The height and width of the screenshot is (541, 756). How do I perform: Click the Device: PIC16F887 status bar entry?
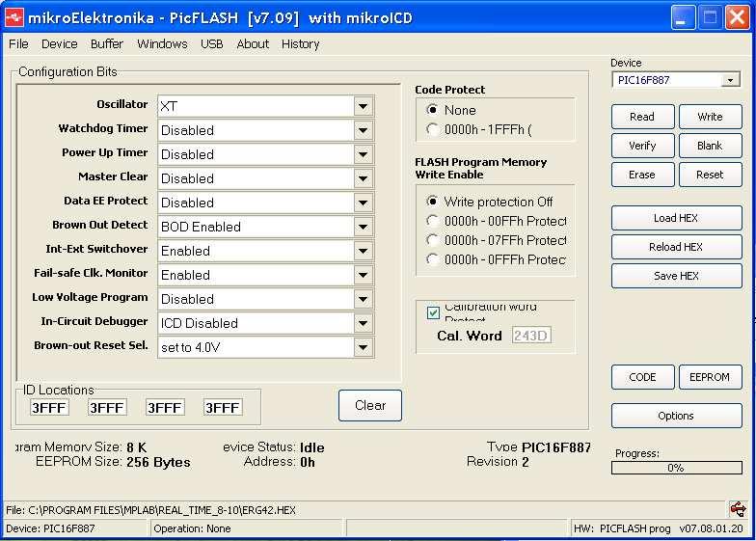pos(50,528)
